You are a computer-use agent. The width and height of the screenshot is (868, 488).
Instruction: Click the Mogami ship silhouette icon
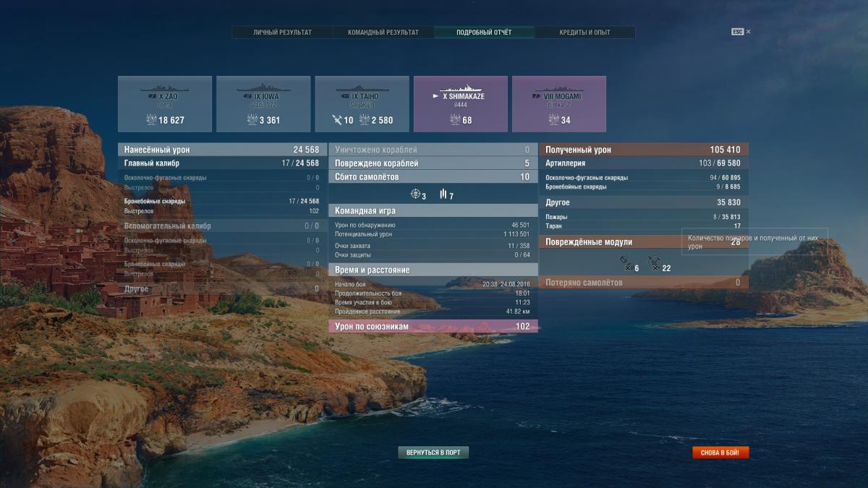[559, 87]
